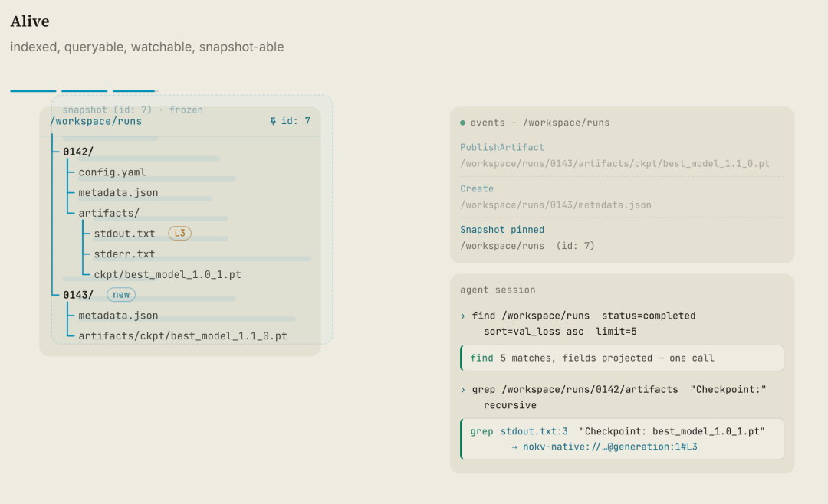Image resolution: width=828 pixels, height=504 pixels.
Task: Click the pin icon beside id: 7
Action: (x=273, y=121)
